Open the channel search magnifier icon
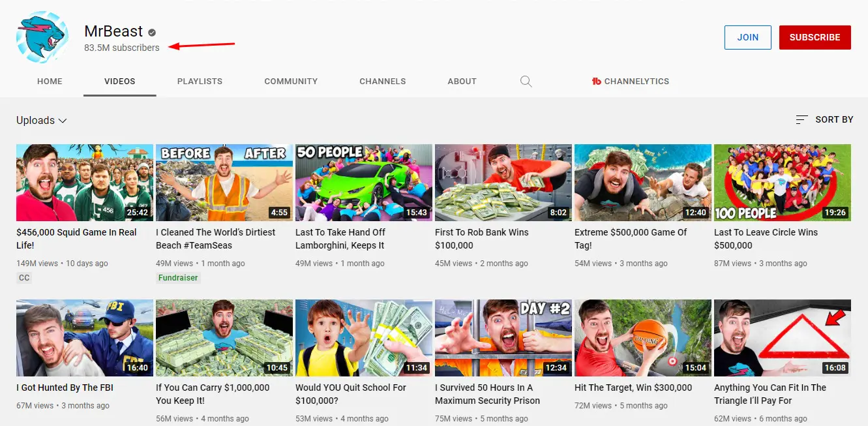 pyautogui.click(x=526, y=82)
